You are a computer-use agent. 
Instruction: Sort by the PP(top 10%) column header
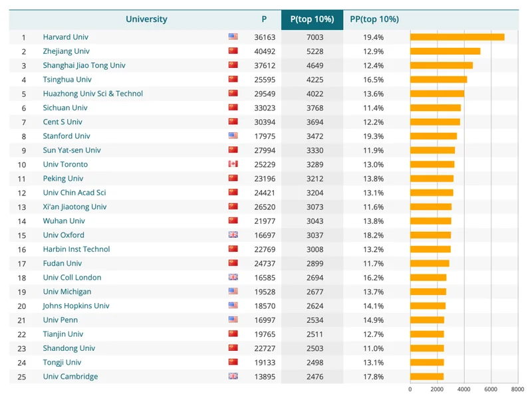click(x=374, y=19)
